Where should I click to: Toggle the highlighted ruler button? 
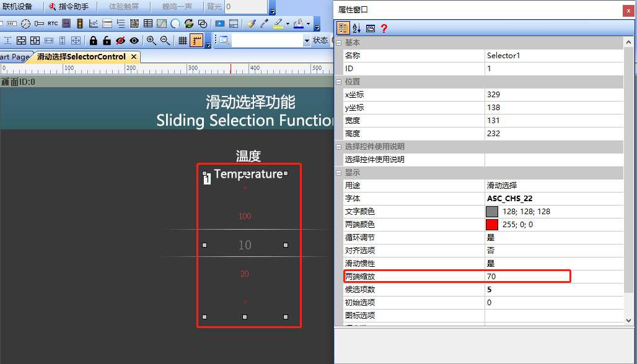coord(196,40)
